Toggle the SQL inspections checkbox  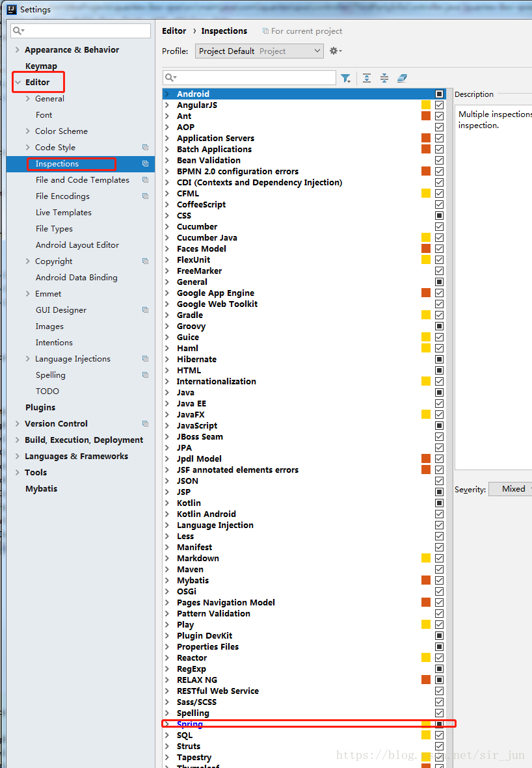[440, 735]
